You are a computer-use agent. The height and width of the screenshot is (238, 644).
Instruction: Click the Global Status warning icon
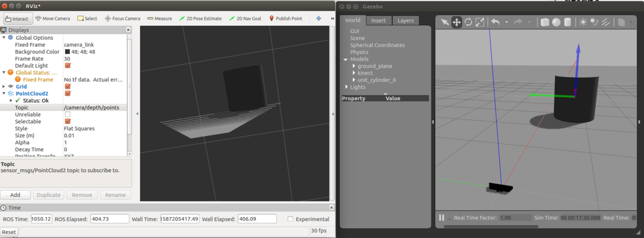pyautogui.click(x=11, y=72)
